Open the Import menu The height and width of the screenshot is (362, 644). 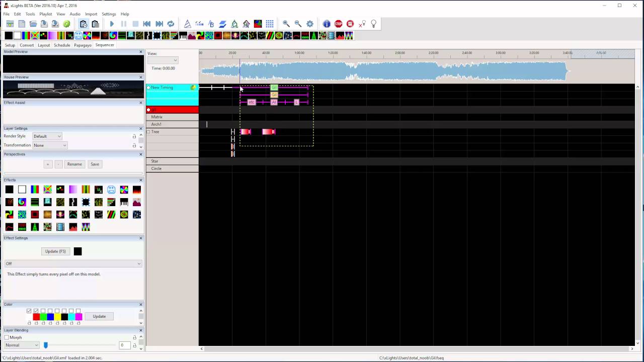[x=91, y=14]
